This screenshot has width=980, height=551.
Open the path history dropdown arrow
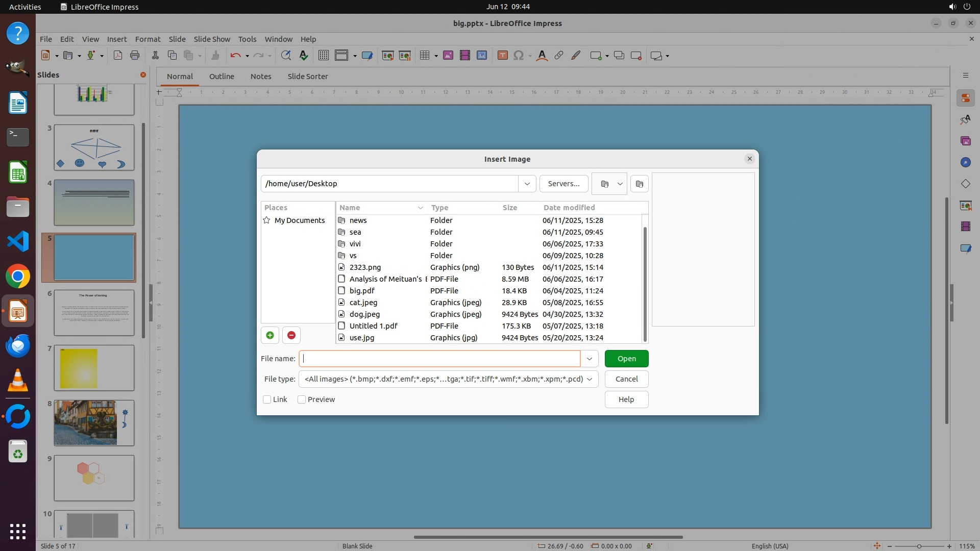pyautogui.click(x=527, y=184)
